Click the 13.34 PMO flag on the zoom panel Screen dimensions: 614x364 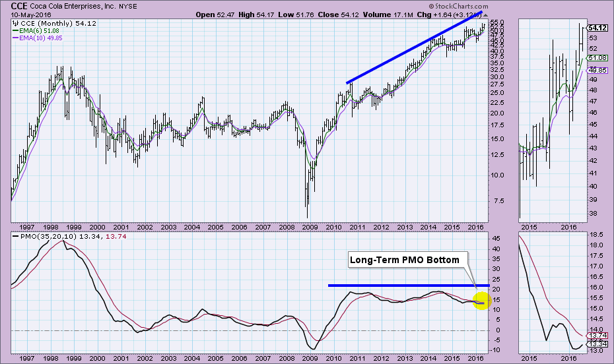tap(597, 344)
